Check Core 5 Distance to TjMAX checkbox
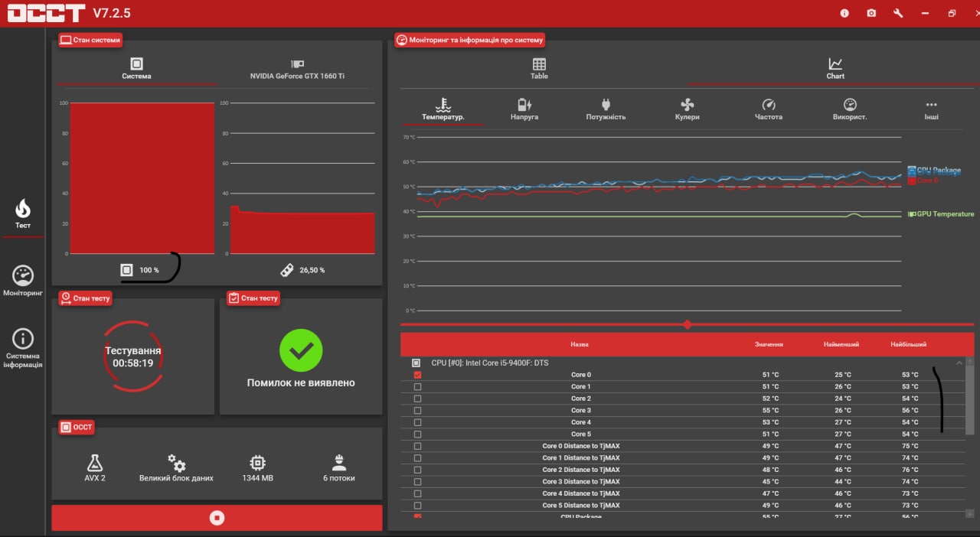980x537 pixels. click(x=417, y=506)
